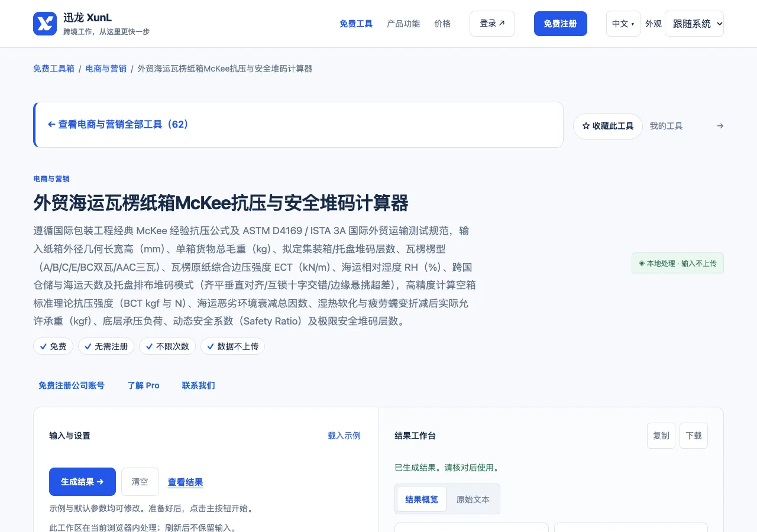This screenshot has height=532, width=757.
Task: Copy results with 复制 button
Action: [661, 436]
